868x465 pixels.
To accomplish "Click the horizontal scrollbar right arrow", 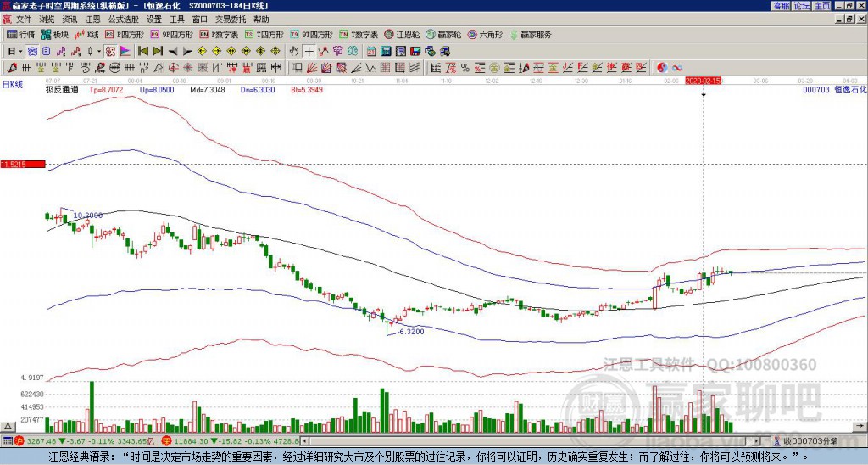I will tap(757, 441).
